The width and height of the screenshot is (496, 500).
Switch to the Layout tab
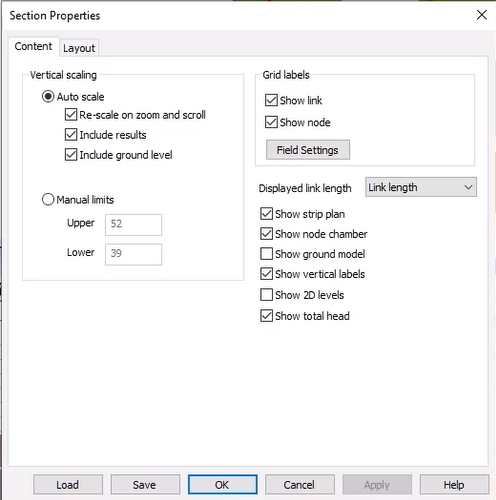tap(79, 48)
